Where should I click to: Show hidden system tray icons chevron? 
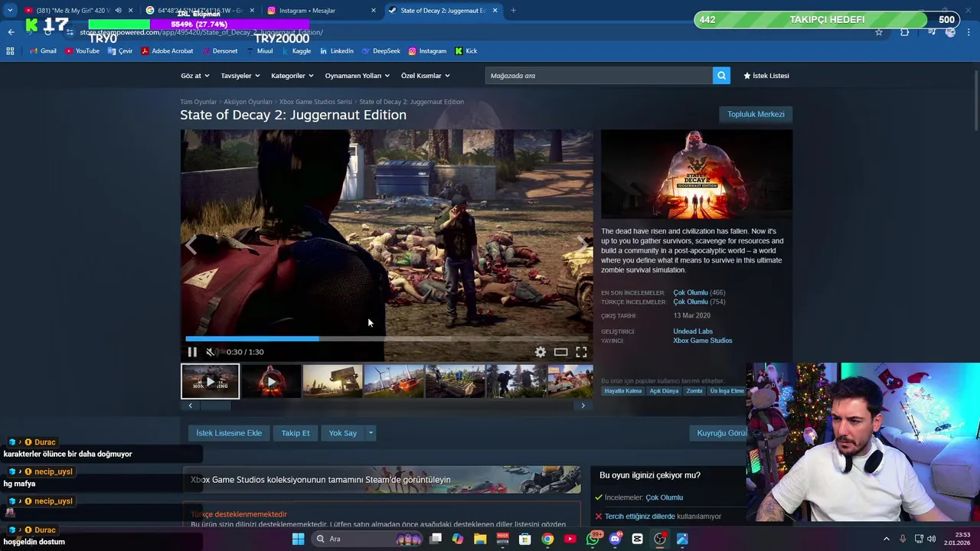(887, 539)
